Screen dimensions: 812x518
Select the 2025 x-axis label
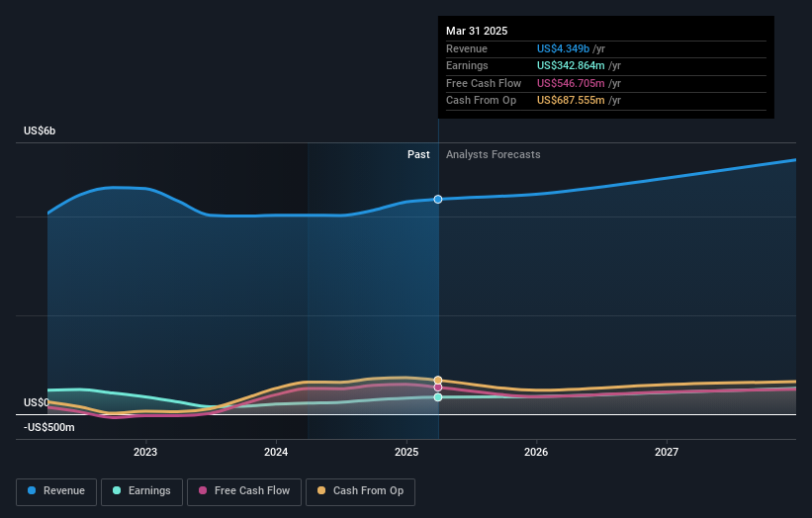click(x=406, y=452)
